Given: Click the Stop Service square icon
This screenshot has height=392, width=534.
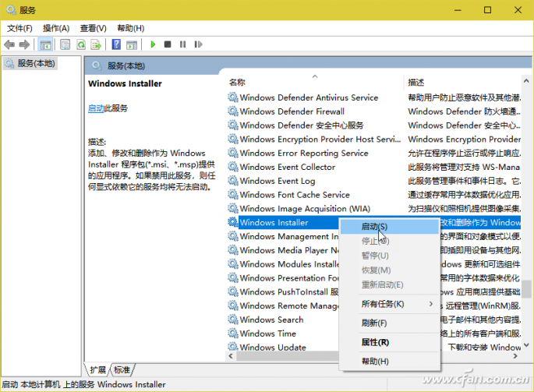Looking at the screenshot, I should [167, 44].
